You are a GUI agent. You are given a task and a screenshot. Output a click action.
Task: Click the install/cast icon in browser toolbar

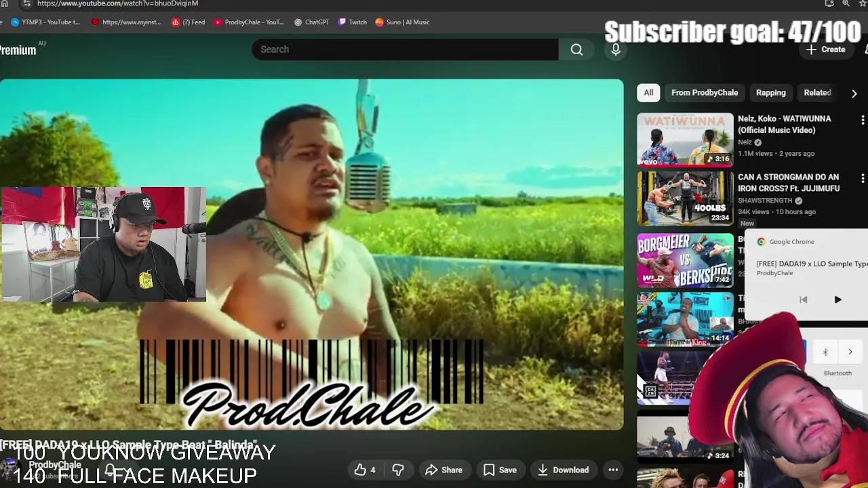coord(829,3)
